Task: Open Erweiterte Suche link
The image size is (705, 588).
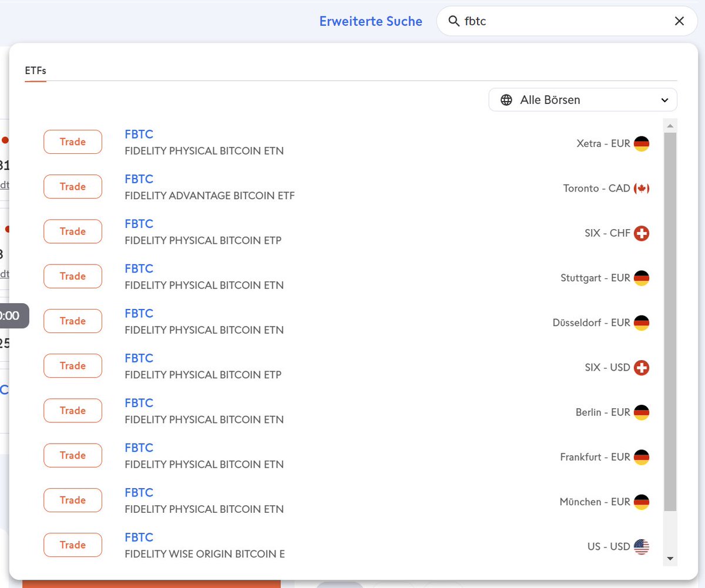Action: tap(371, 21)
